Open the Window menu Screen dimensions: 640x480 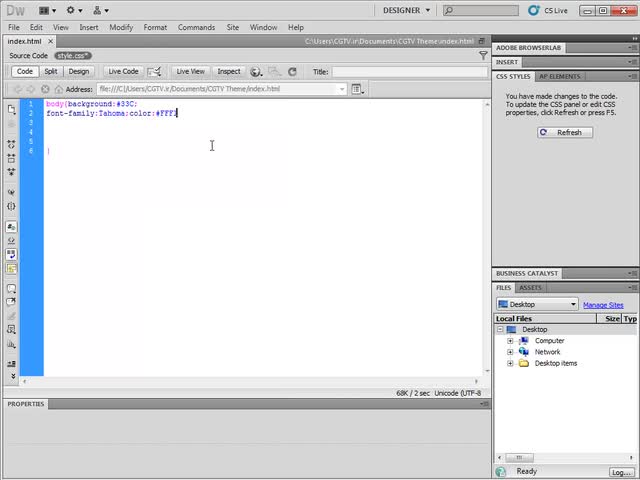click(x=263, y=27)
